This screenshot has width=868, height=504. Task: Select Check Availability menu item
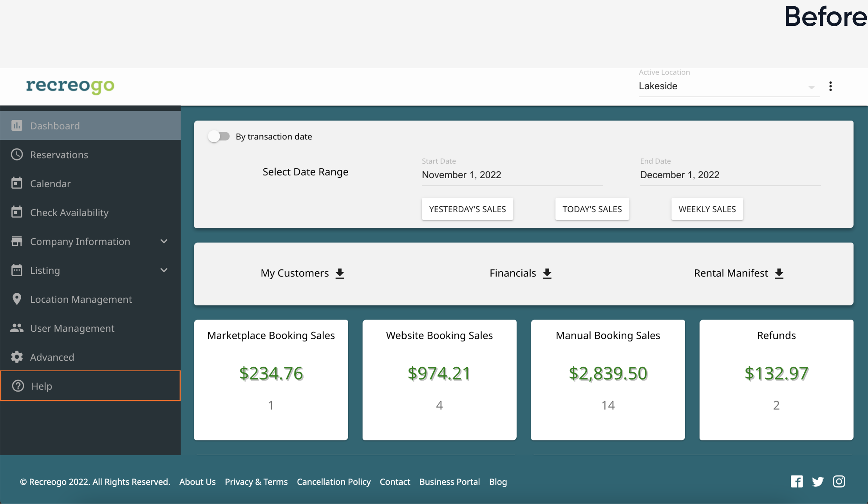click(90, 212)
